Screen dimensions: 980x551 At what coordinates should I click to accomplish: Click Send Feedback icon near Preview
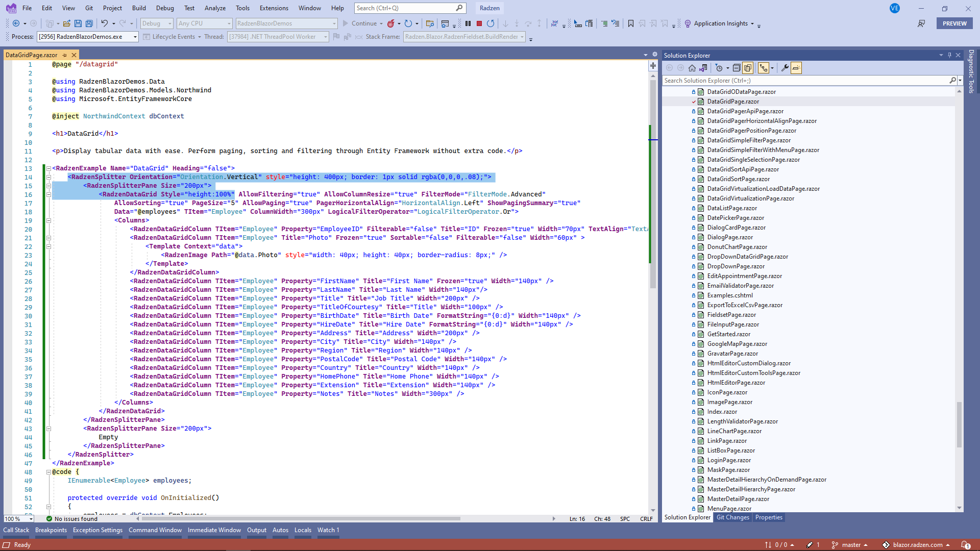921,23
